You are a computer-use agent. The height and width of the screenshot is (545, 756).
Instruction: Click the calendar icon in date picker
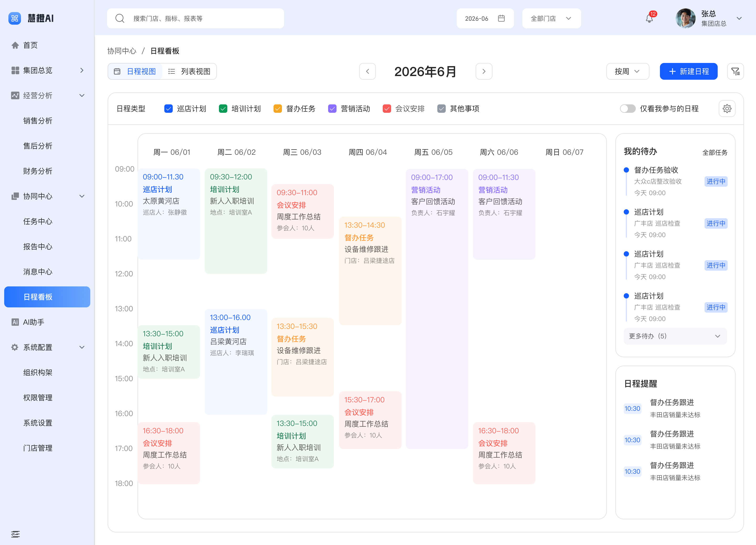point(501,18)
